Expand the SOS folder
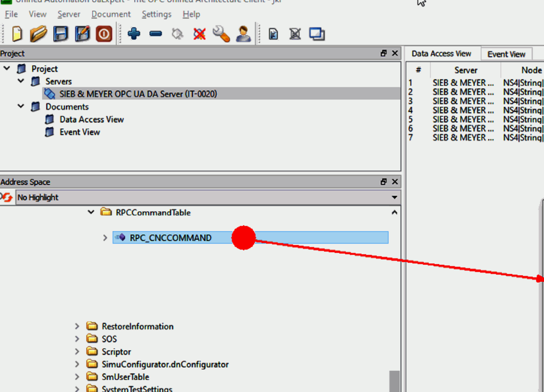 (77, 339)
